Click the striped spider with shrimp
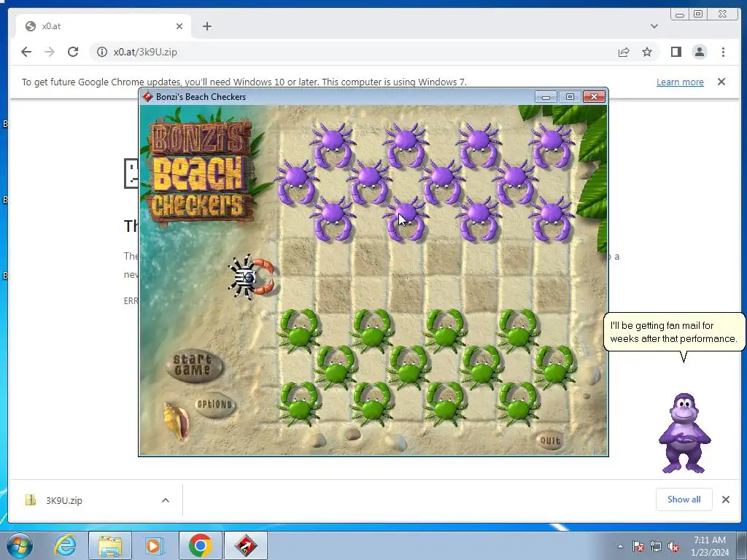Image resolution: width=747 pixels, height=560 pixels. (251, 278)
